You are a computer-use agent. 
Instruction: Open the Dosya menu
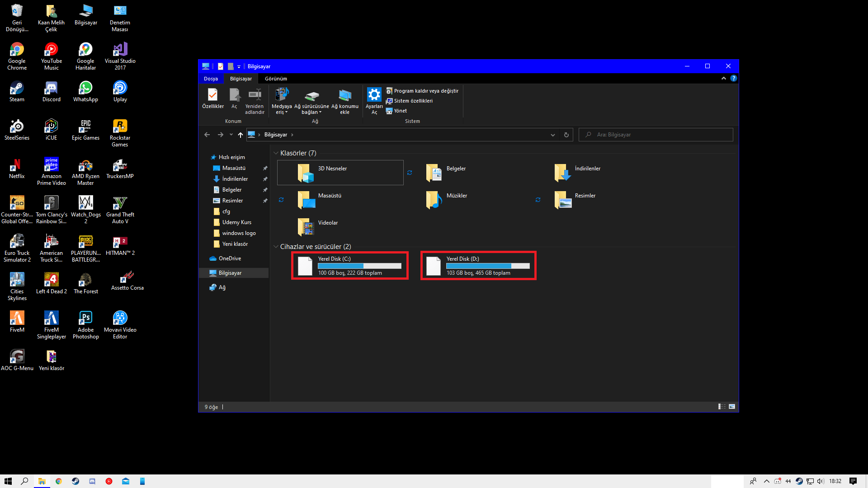point(211,79)
